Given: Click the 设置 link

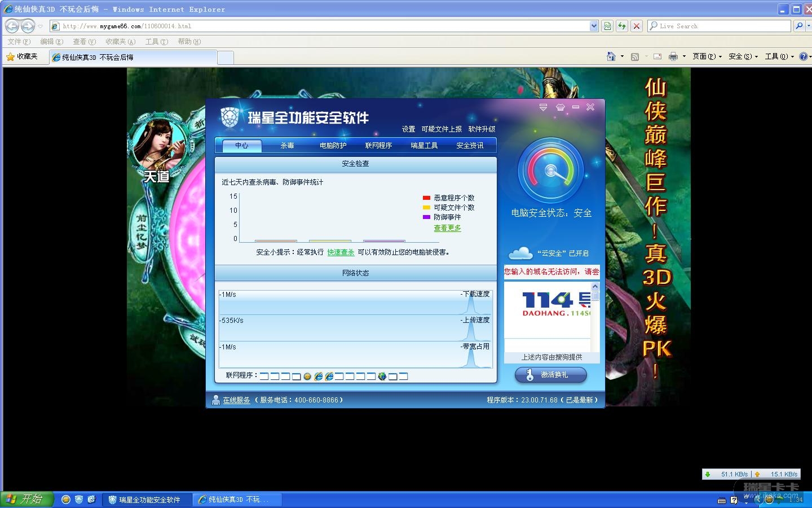Looking at the screenshot, I should [408, 129].
